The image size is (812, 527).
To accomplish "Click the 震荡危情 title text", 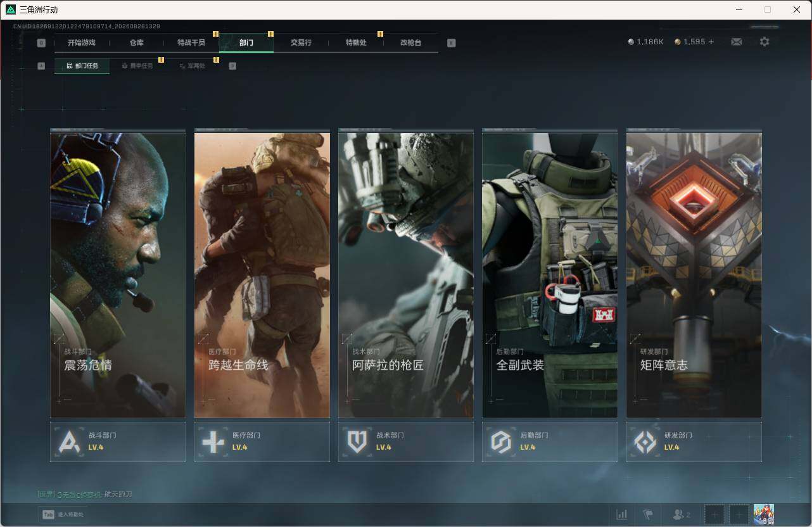I will [88, 365].
